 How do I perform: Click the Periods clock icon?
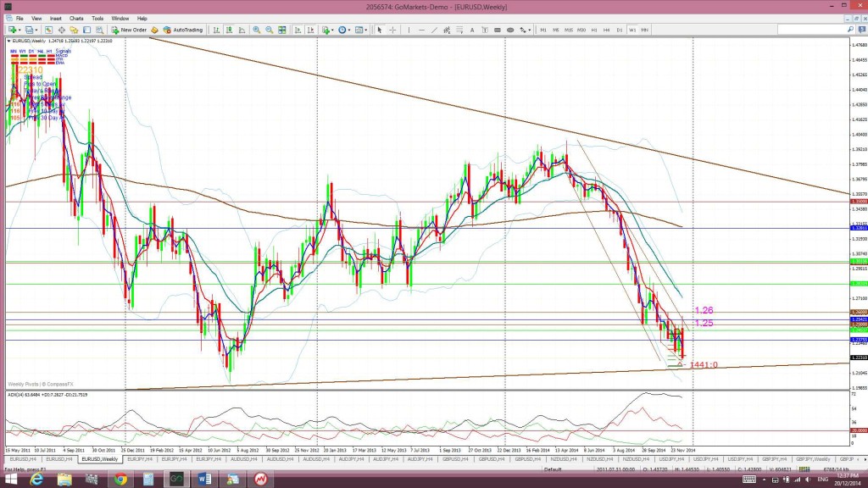tap(342, 30)
